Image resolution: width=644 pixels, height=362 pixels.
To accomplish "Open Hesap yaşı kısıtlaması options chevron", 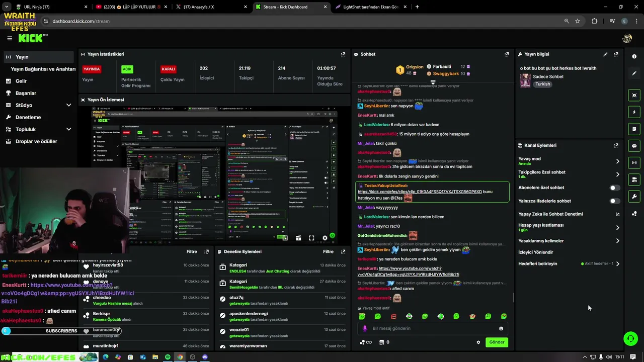I will point(617,227).
